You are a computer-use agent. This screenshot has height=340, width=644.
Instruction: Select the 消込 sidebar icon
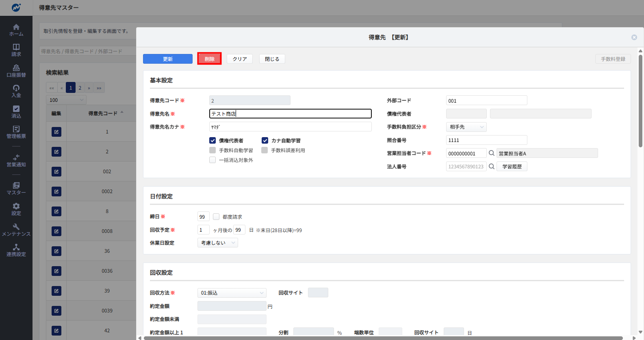coord(16,112)
